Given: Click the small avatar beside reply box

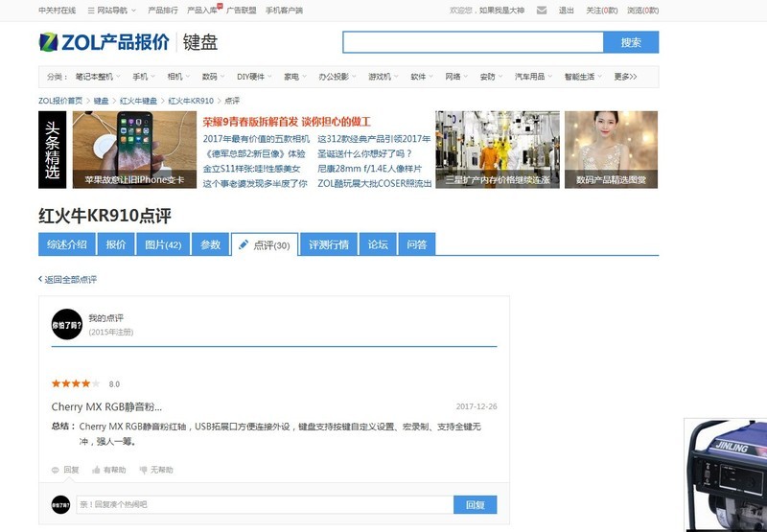Looking at the screenshot, I should [61, 504].
